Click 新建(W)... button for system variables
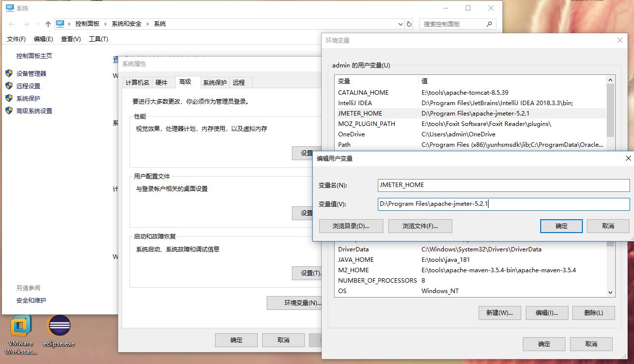The width and height of the screenshot is (634, 364). [499, 312]
